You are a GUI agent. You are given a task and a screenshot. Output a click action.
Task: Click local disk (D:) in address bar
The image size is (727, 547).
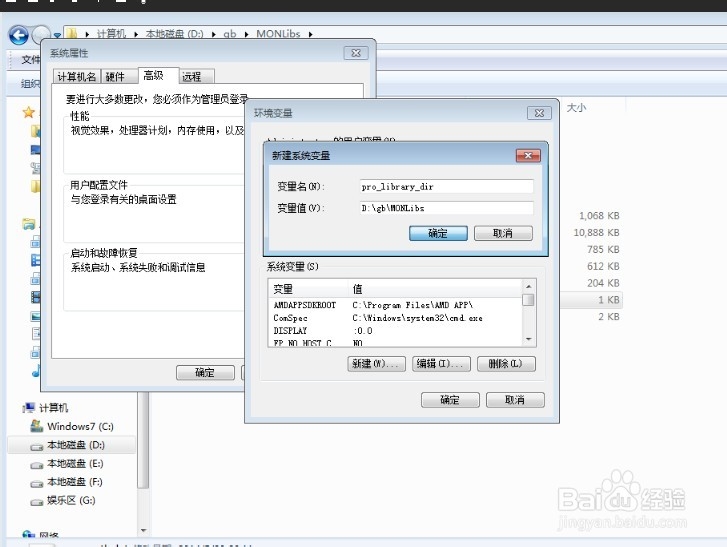(174, 34)
